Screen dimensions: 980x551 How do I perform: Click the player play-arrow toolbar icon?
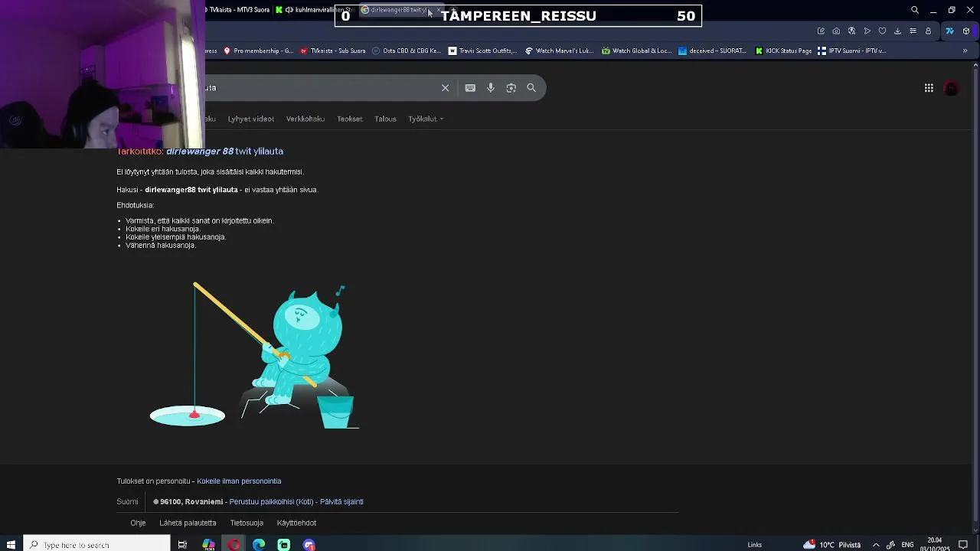click(867, 31)
